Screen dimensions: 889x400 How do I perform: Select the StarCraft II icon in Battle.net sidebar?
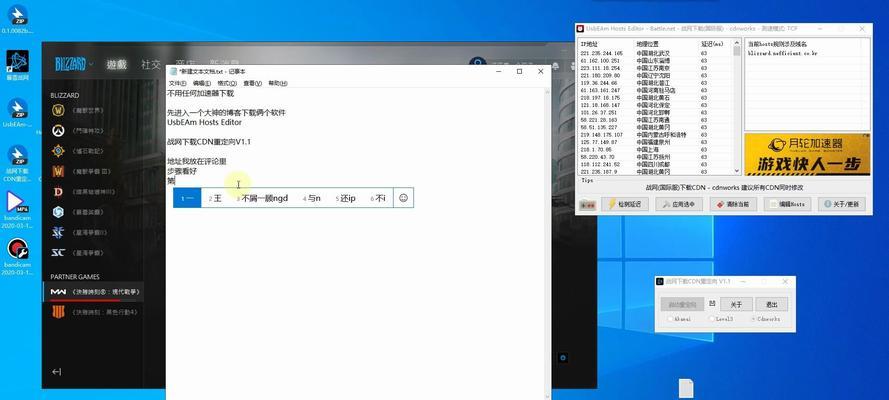(x=58, y=232)
